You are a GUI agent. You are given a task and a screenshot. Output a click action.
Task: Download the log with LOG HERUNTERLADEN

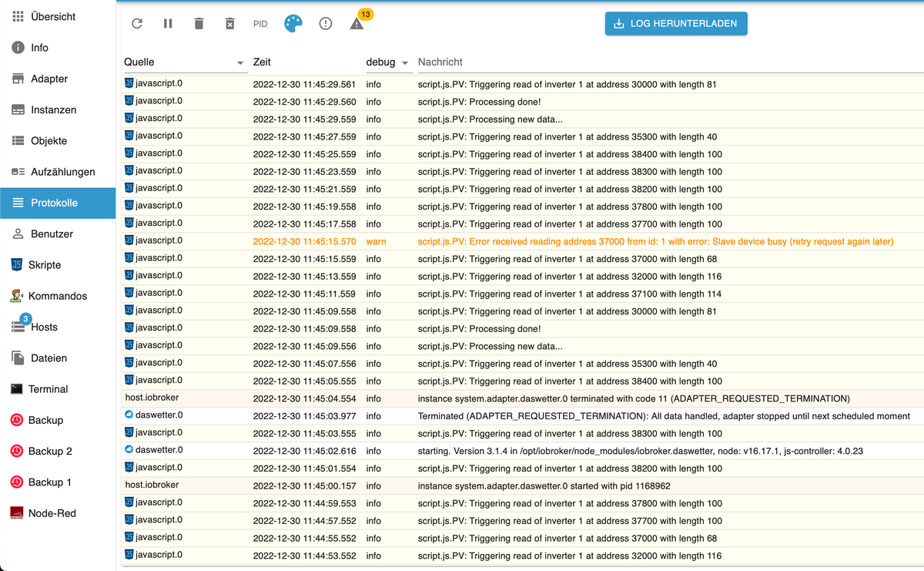(676, 23)
